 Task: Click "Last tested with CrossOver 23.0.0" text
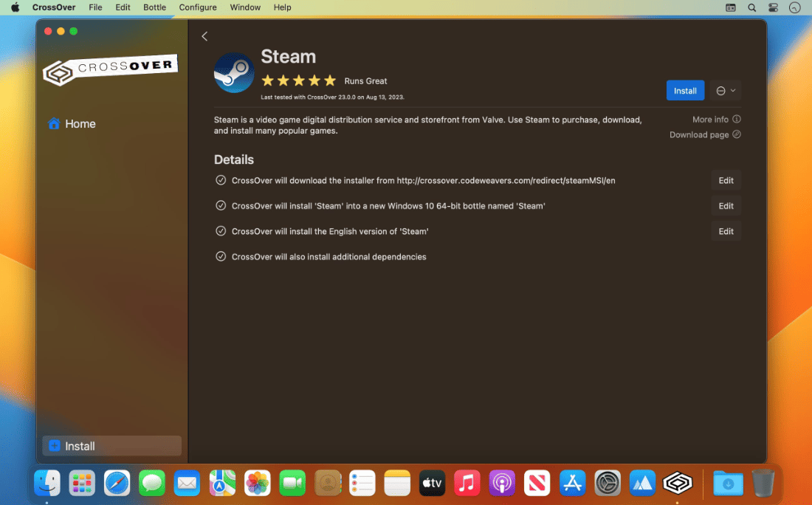click(332, 97)
